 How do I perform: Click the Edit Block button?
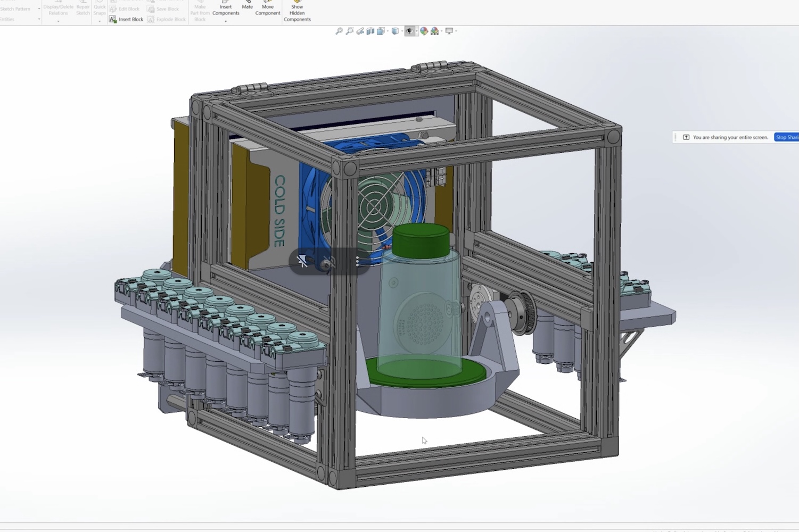pyautogui.click(x=125, y=9)
